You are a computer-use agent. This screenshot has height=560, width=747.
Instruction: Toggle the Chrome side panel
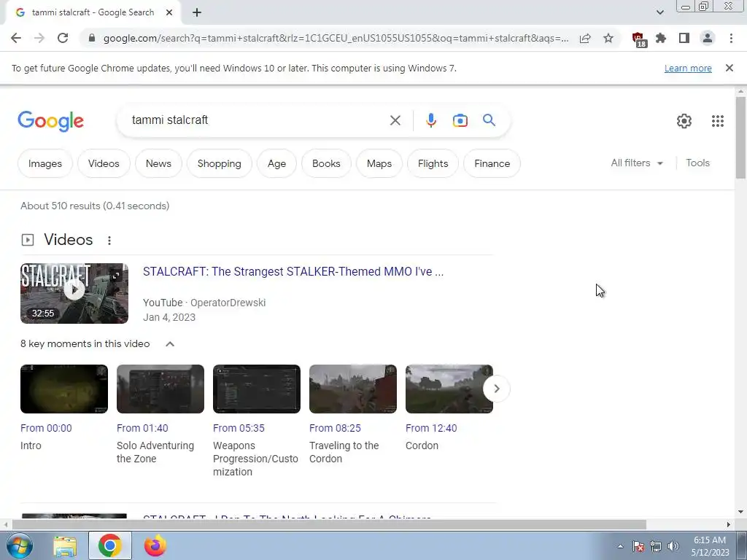click(x=684, y=38)
